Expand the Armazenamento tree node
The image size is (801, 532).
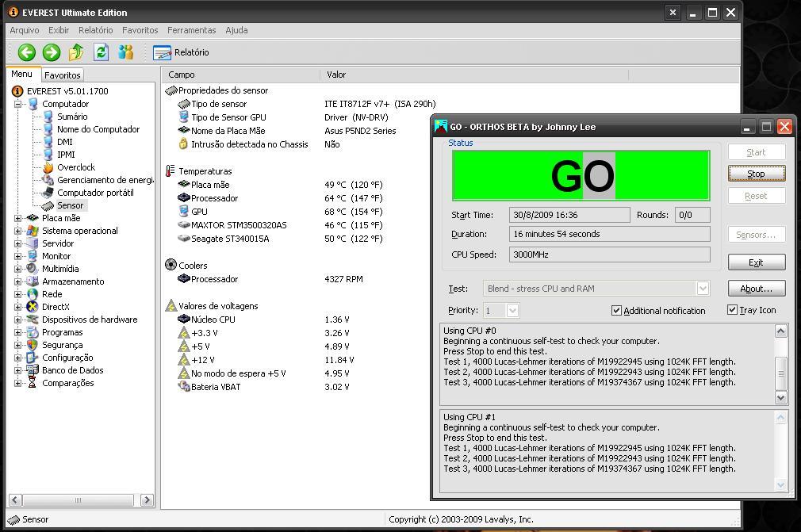tap(18, 281)
